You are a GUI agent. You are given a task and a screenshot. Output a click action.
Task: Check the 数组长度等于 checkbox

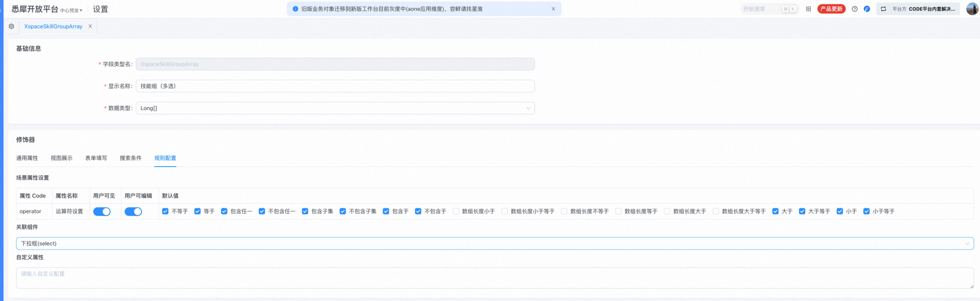[x=618, y=211]
